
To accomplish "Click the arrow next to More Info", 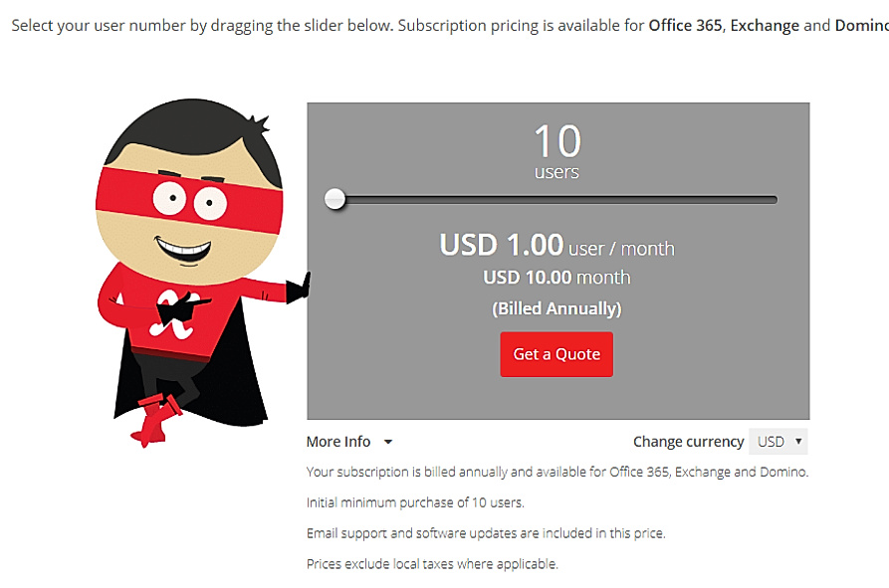I will tap(388, 442).
